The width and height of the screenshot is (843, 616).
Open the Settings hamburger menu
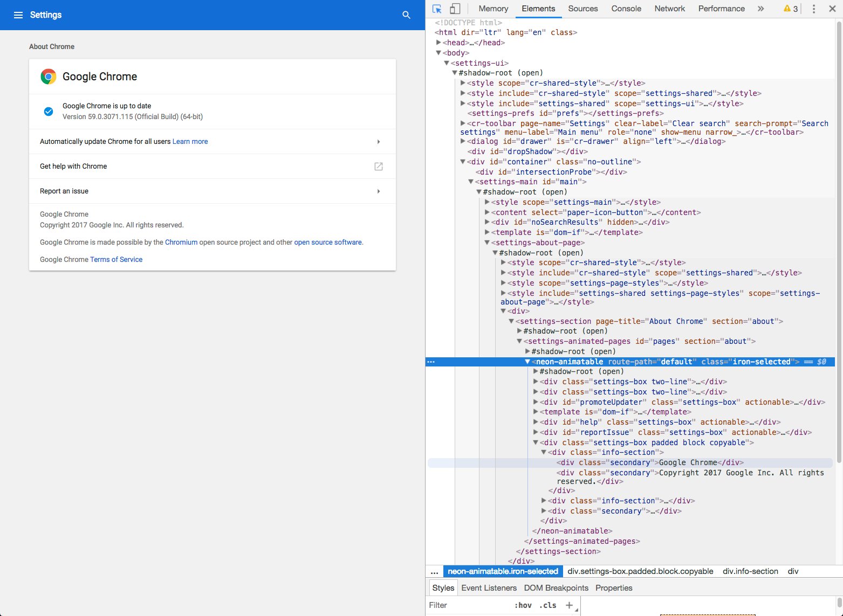click(19, 15)
